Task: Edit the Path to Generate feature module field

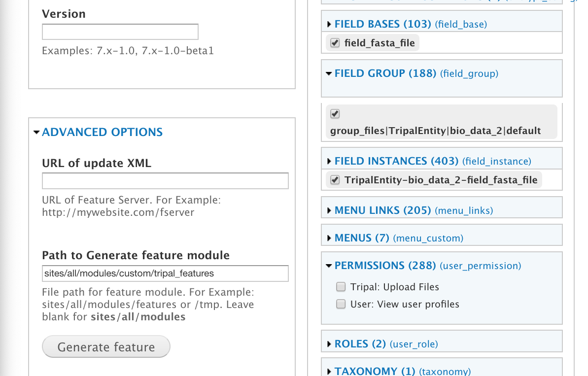Action: pyautogui.click(x=165, y=273)
